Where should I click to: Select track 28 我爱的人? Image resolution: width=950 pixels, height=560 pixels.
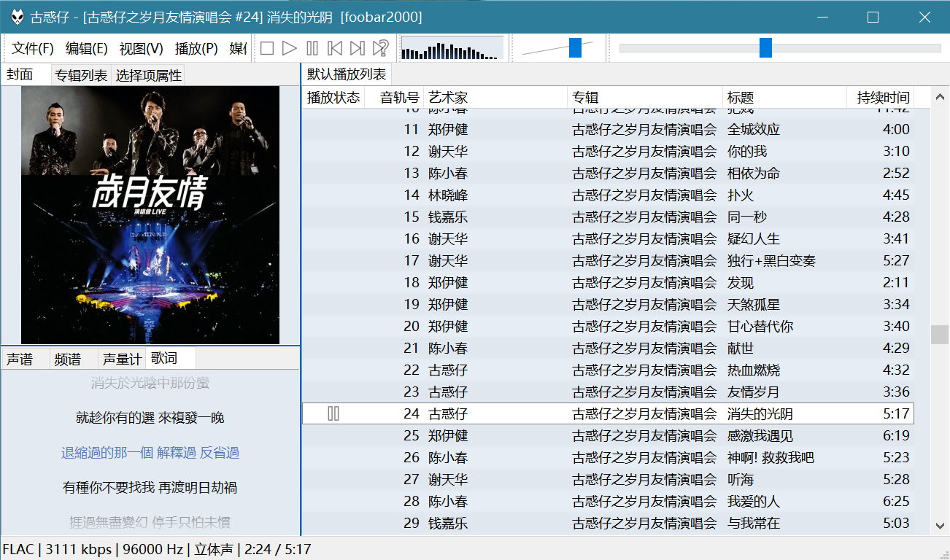point(608,501)
